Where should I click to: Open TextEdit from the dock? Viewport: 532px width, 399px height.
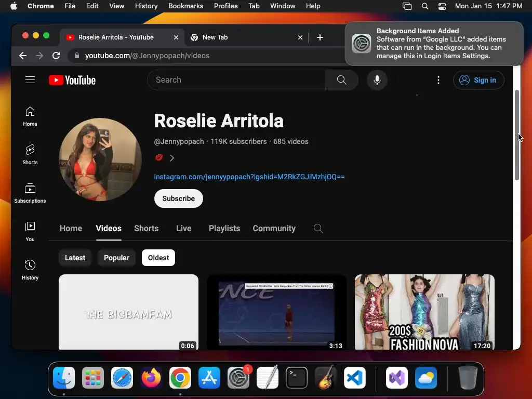coord(268,378)
